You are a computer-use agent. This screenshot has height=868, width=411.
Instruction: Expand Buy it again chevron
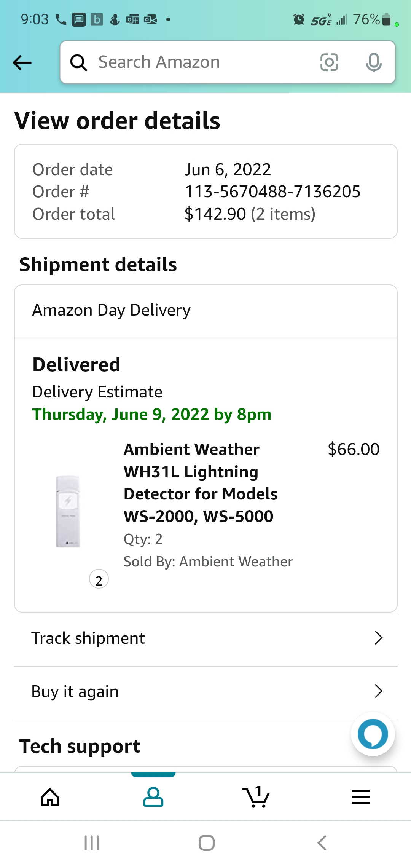point(378,691)
